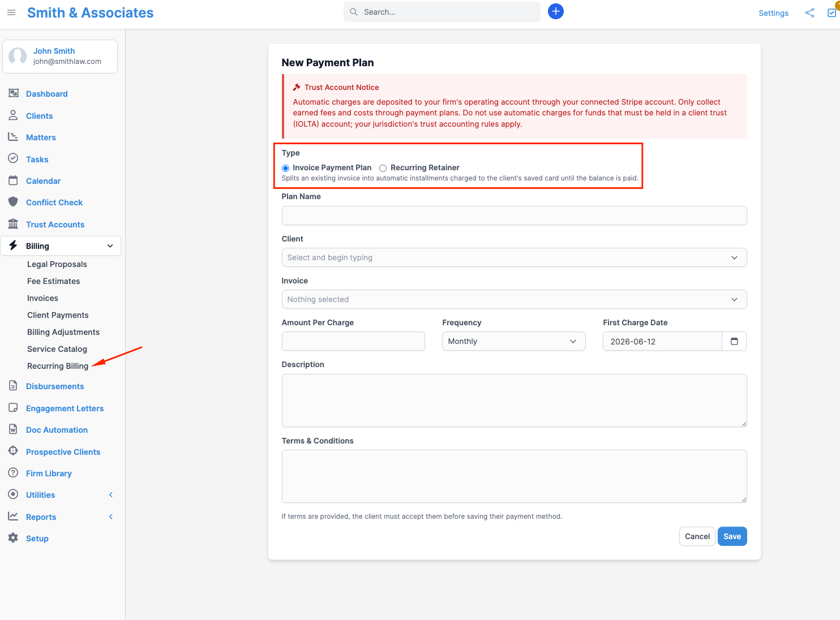Image resolution: width=840 pixels, height=620 pixels.
Task: Open Invoices under Billing
Action: point(42,298)
